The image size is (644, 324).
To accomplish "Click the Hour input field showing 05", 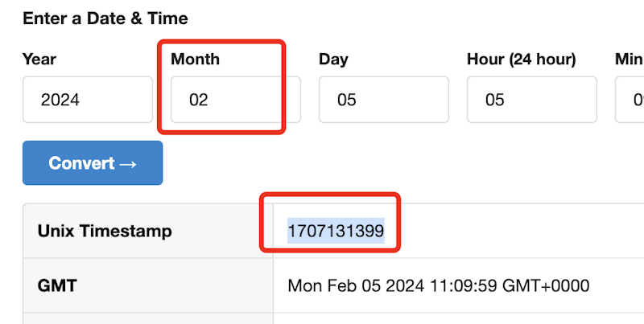I will 531,100.
